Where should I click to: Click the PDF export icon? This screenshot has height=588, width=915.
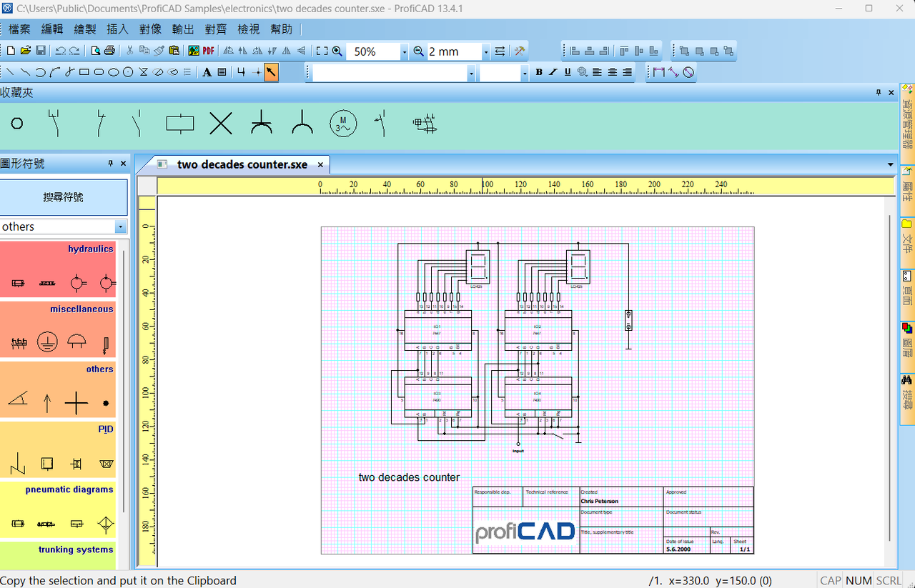[x=208, y=51]
